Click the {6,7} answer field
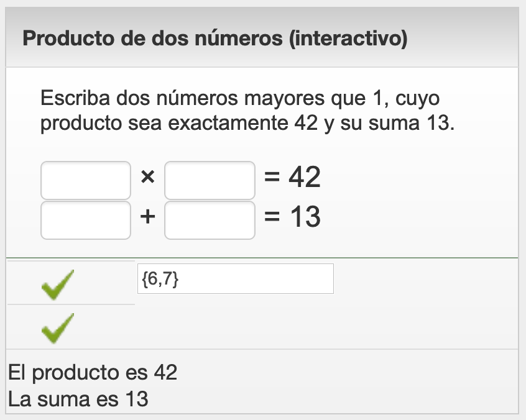Viewport: 526px width, 420px height. click(x=235, y=279)
